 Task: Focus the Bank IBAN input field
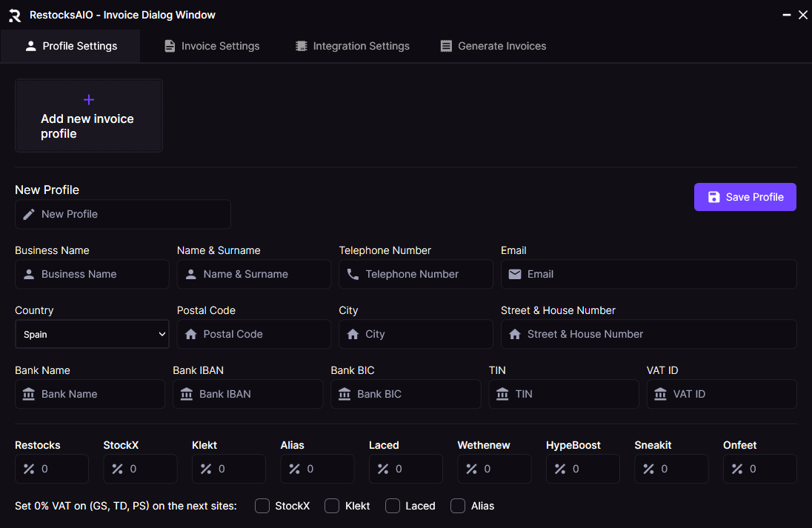(x=248, y=395)
